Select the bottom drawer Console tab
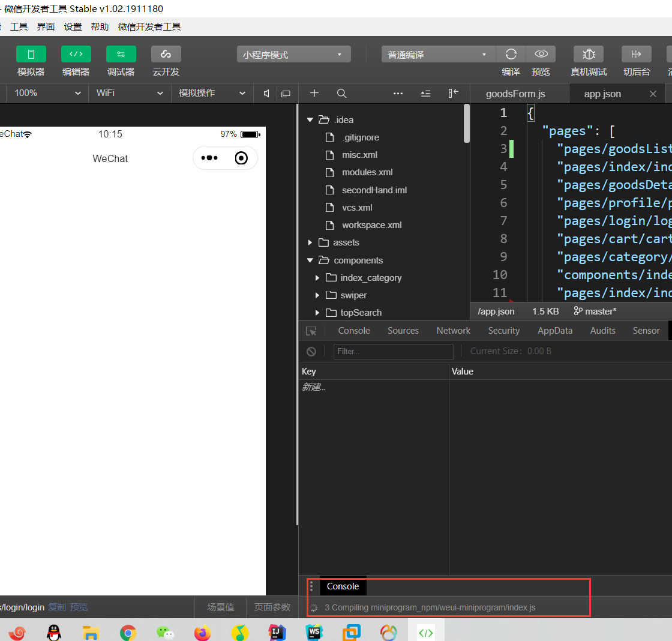The width and height of the screenshot is (672, 641). pyautogui.click(x=343, y=586)
